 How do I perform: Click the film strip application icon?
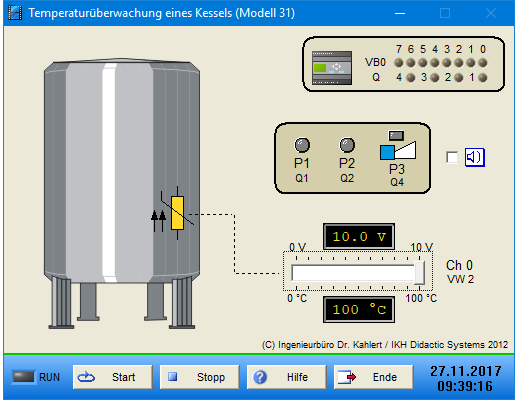tap(15, 13)
